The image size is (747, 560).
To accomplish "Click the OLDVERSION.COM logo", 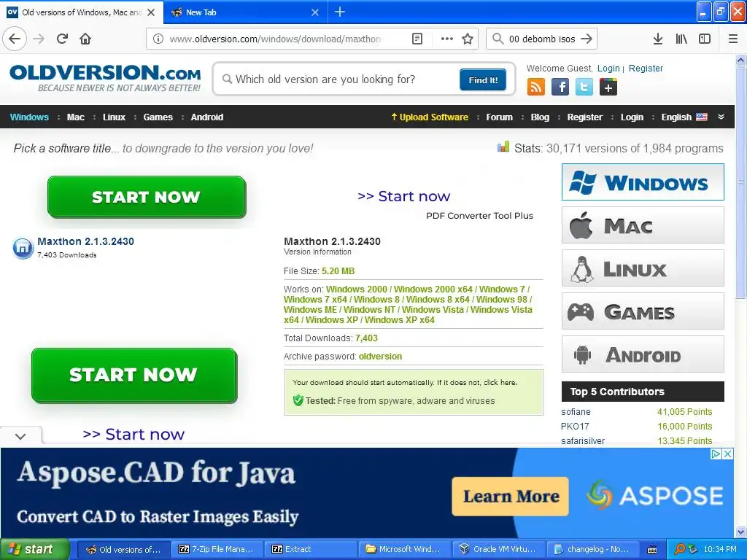I will coord(105,78).
